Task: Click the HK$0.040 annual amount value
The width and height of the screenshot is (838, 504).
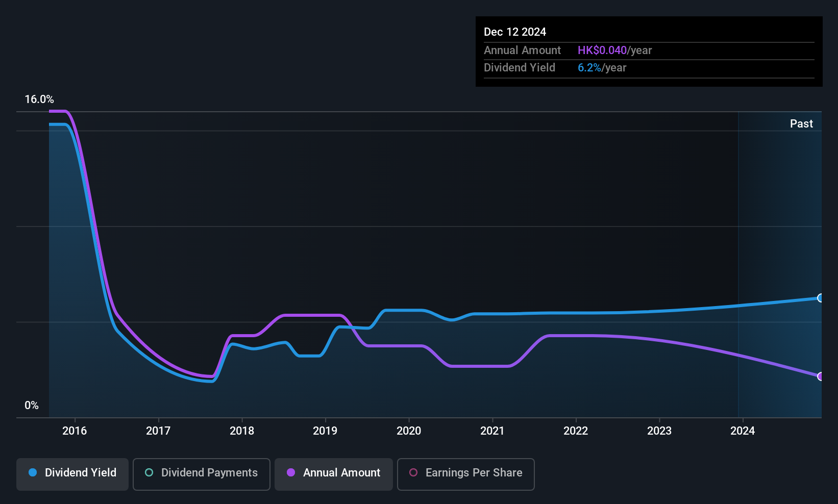Action: (x=602, y=50)
